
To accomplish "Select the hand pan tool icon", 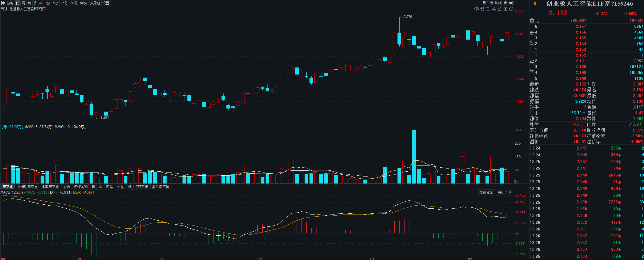I will point(482,9).
